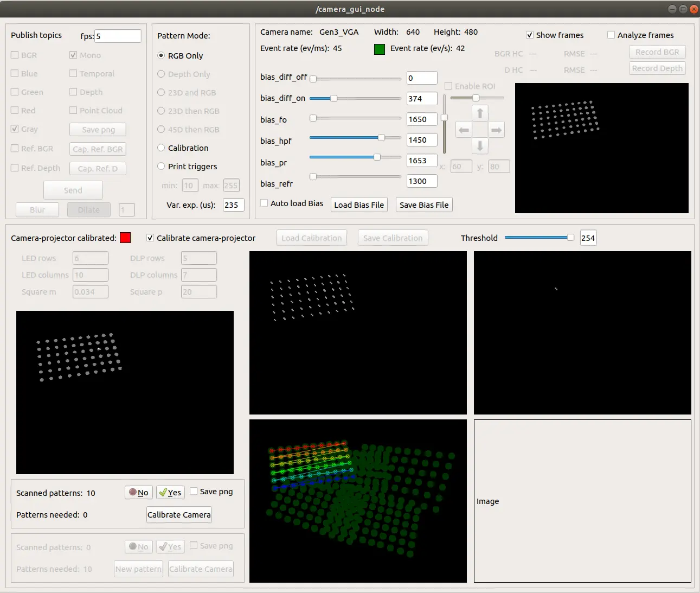Click the bias_fo value field 1650
700x593 pixels.
click(422, 119)
